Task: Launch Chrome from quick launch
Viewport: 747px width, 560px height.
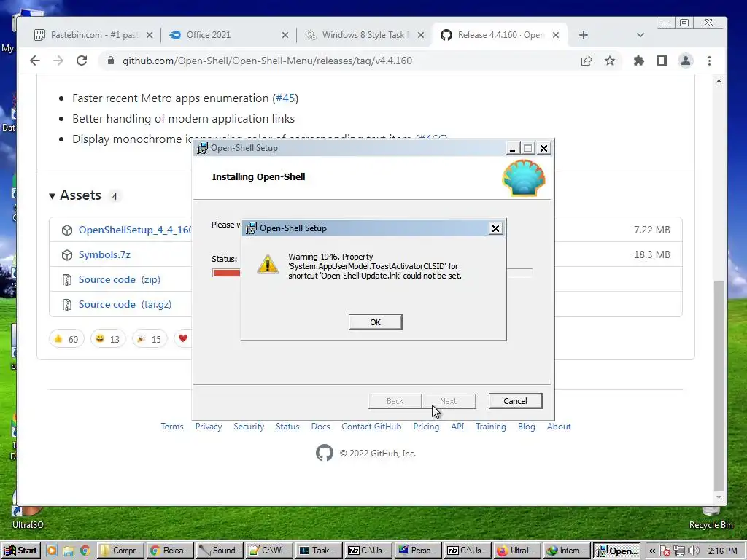Action: point(85,551)
